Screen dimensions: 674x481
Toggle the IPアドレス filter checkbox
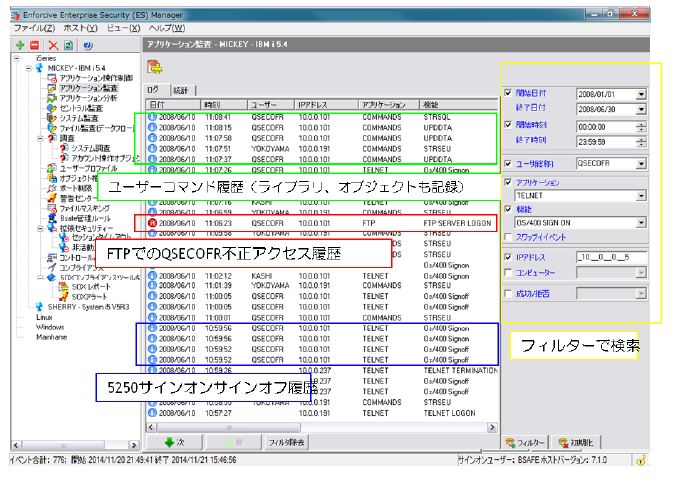coord(508,257)
